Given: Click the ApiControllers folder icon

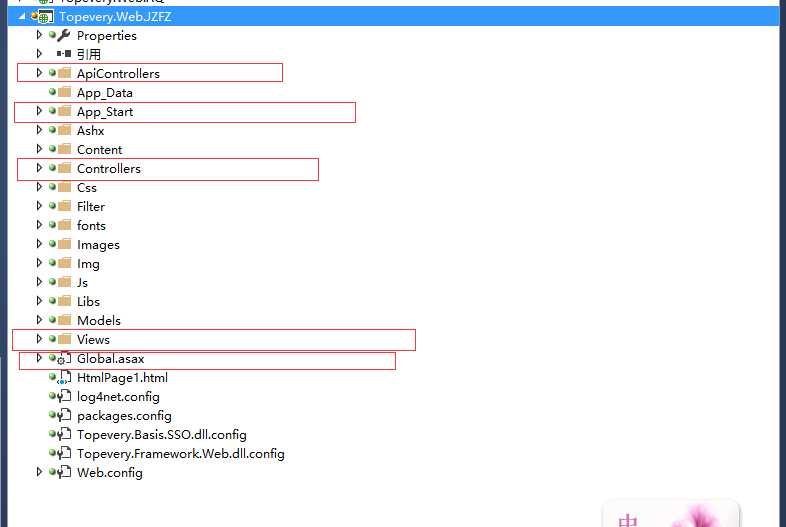Looking at the screenshot, I should (x=64, y=73).
